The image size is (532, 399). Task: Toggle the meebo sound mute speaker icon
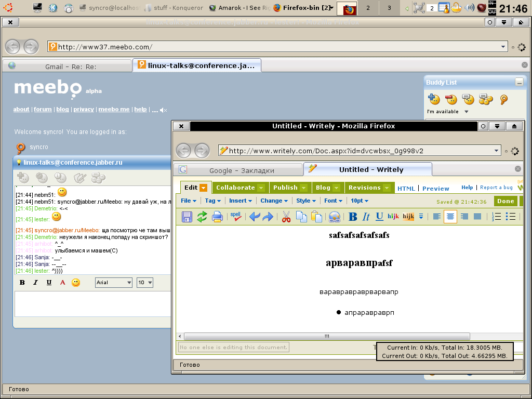[x=164, y=110]
